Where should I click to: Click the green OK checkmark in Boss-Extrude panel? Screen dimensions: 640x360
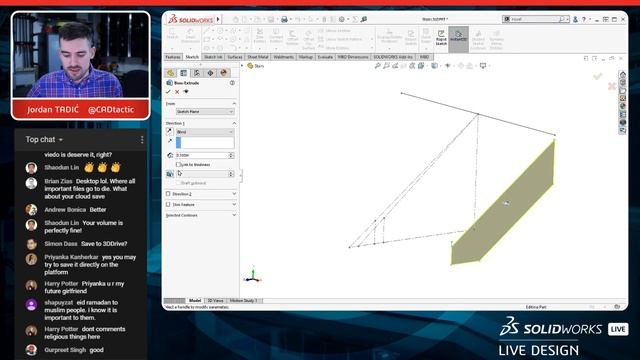point(168,92)
